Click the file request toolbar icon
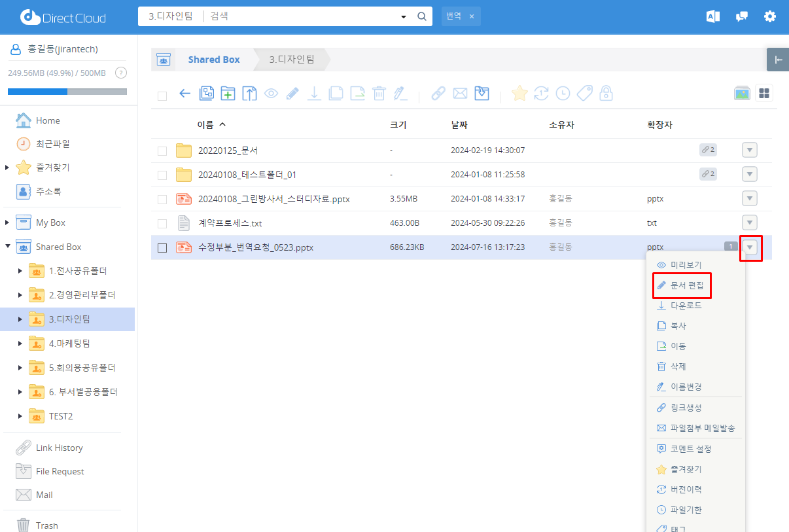The image size is (789, 532). (x=482, y=94)
